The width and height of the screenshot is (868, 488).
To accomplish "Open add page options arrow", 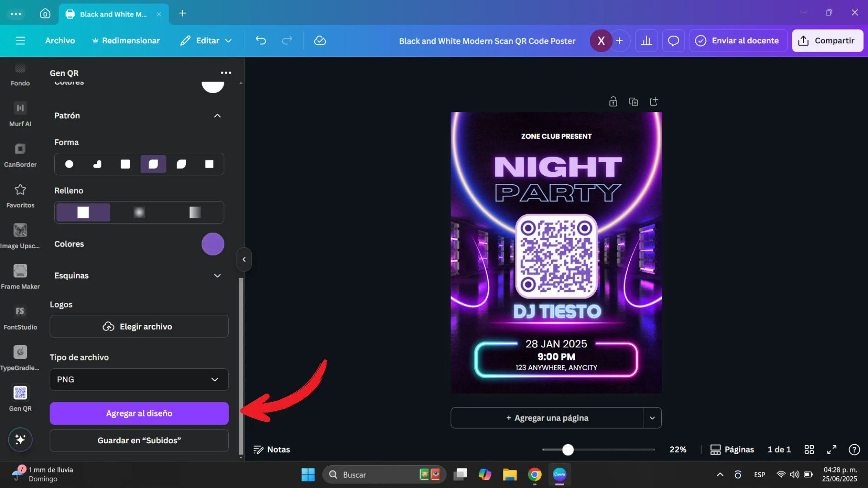I will tap(652, 418).
